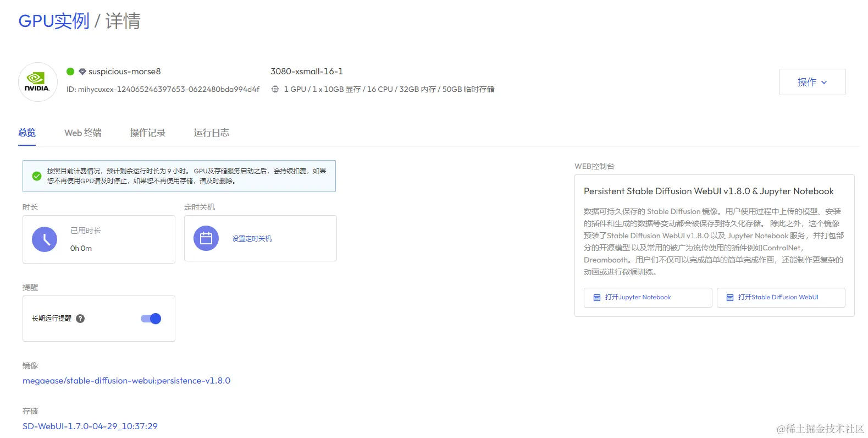Toggle the 长期运行提醒 switch
Viewport: 868px width, 438px height.
(x=151, y=319)
